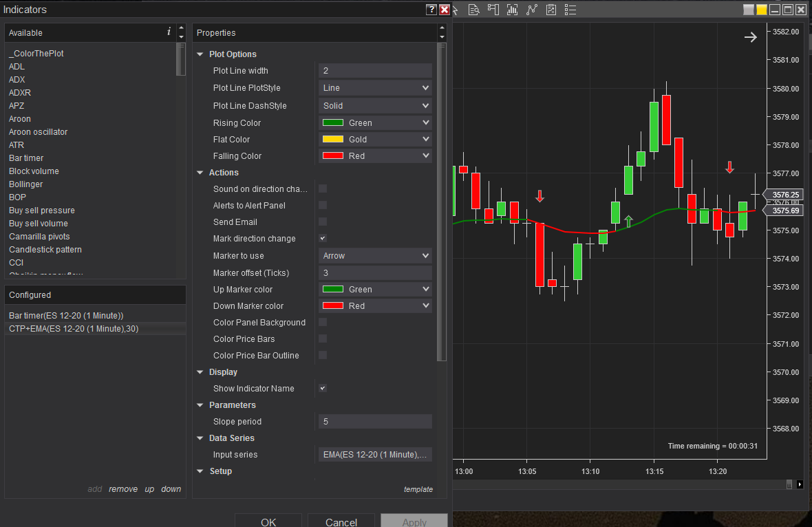This screenshot has width=812, height=527.
Task: Uncheck Mark direction change checkbox
Action: tap(323, 238)
